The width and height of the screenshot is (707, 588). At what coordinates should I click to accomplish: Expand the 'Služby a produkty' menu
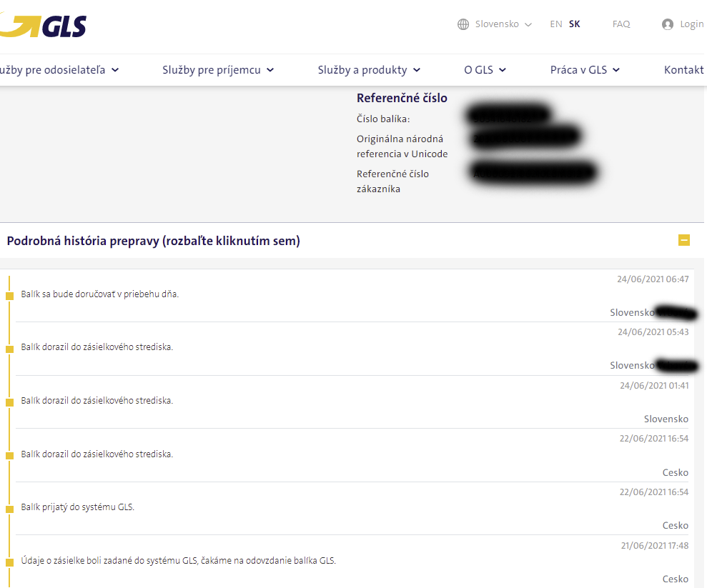pos(369,70)
